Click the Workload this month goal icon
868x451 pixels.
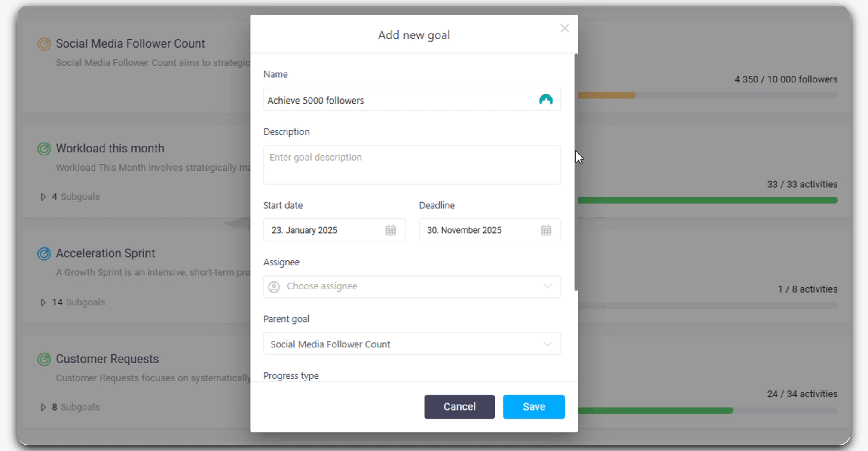tap(44, 149)
